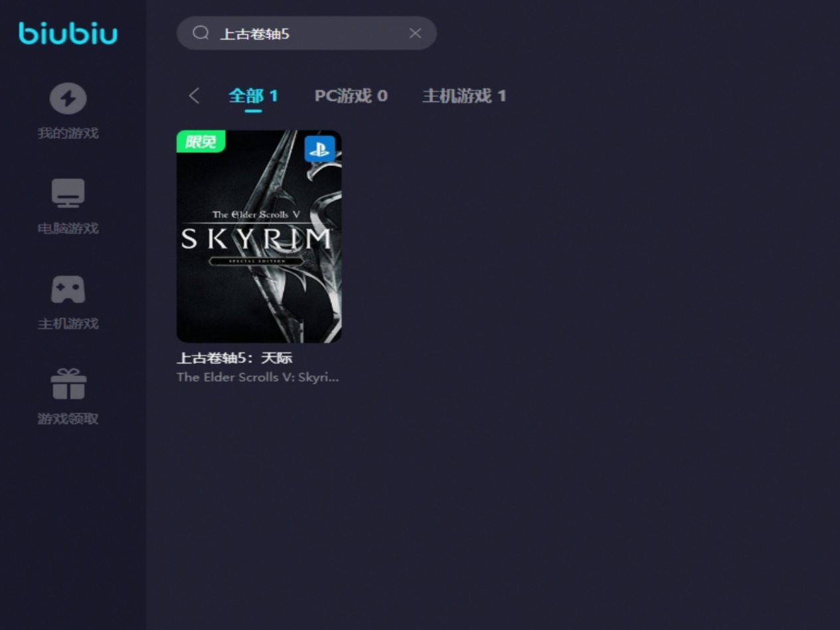Click 主机游戏 sidebar label
Screen dimensions: 840x630
(68, 324)
